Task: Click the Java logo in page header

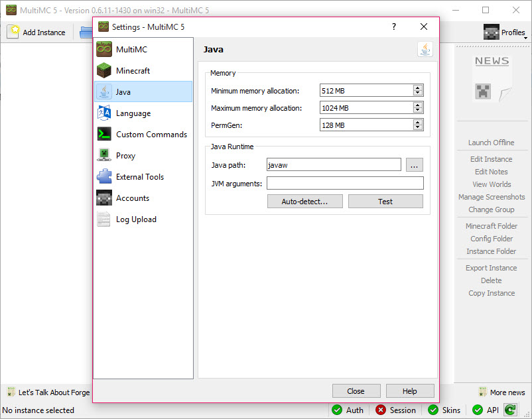Action: click(x=425, y=50)
